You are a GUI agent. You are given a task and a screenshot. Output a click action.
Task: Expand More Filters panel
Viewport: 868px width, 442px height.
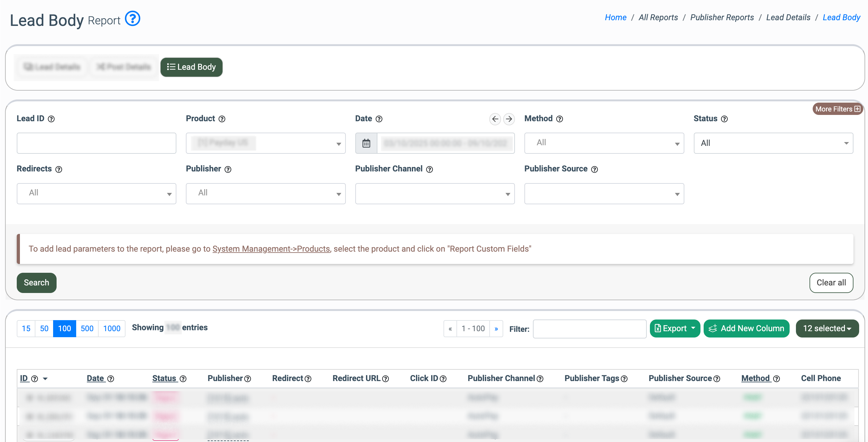coord(837,109)
